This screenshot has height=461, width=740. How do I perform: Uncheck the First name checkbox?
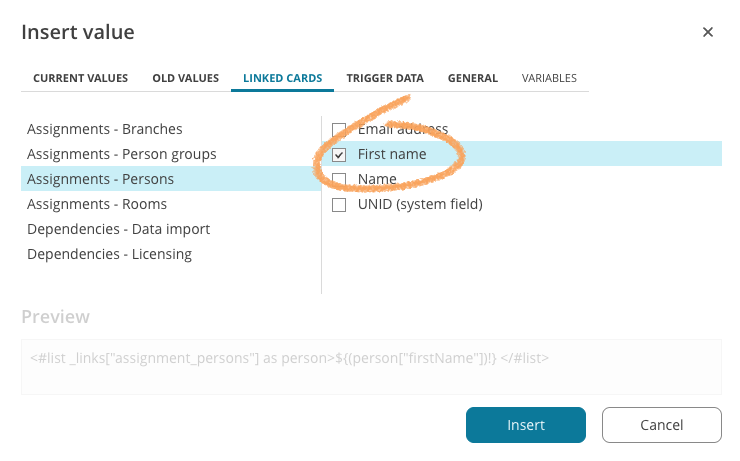coord(339,155)
